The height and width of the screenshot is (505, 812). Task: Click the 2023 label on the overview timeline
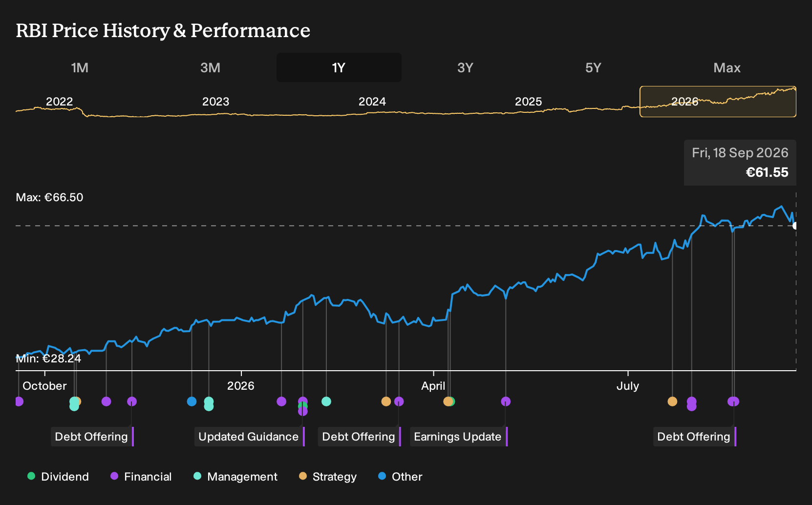click(x=215, y=102)
